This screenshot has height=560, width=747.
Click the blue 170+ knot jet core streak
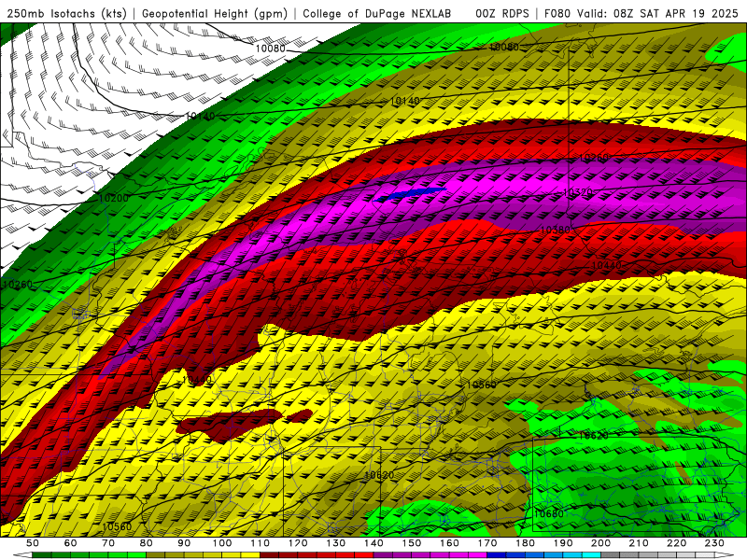click(409, 194)
